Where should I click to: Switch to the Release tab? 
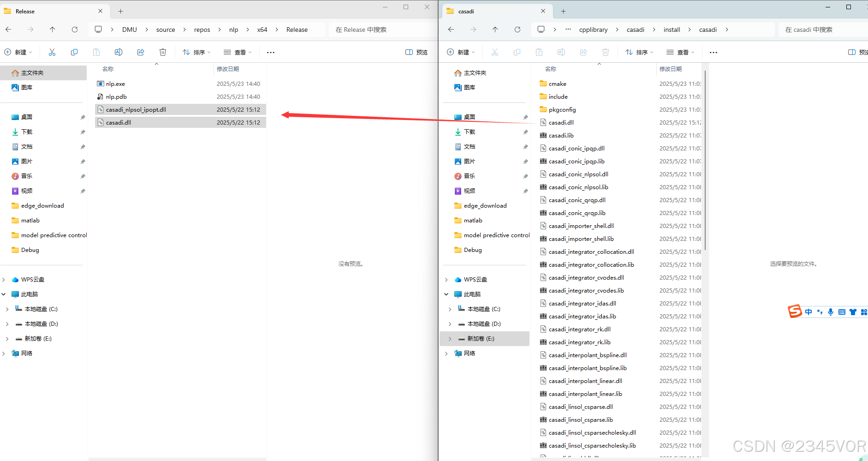[x=25, y=11]
